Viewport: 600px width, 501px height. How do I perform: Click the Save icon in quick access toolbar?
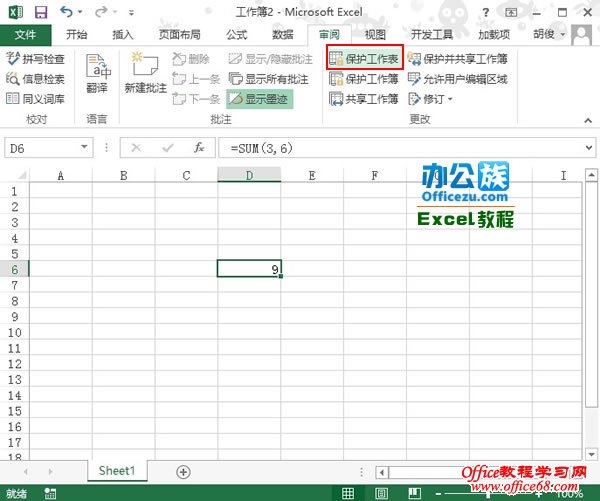pyautogui.click(x=41, y=12)
